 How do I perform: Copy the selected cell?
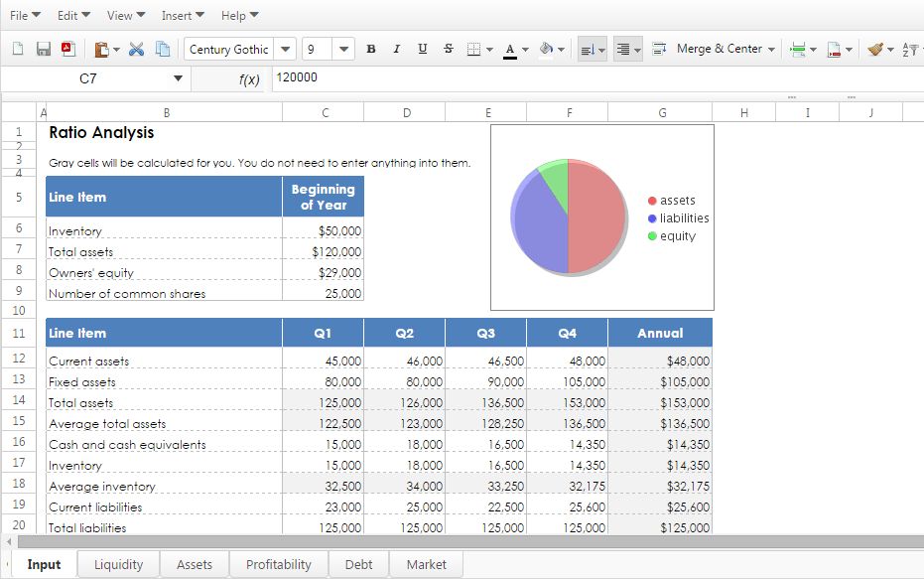(161, 48)
